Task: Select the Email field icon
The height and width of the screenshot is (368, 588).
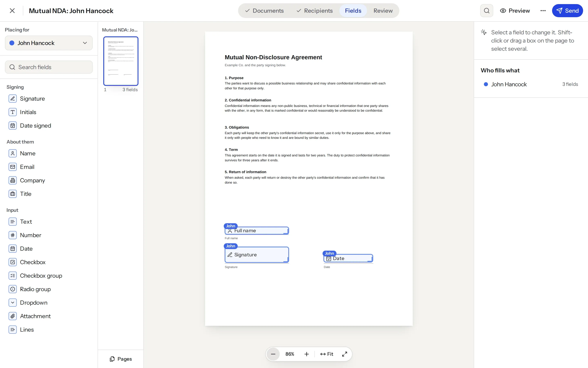Action: click(x=13, y=167)
